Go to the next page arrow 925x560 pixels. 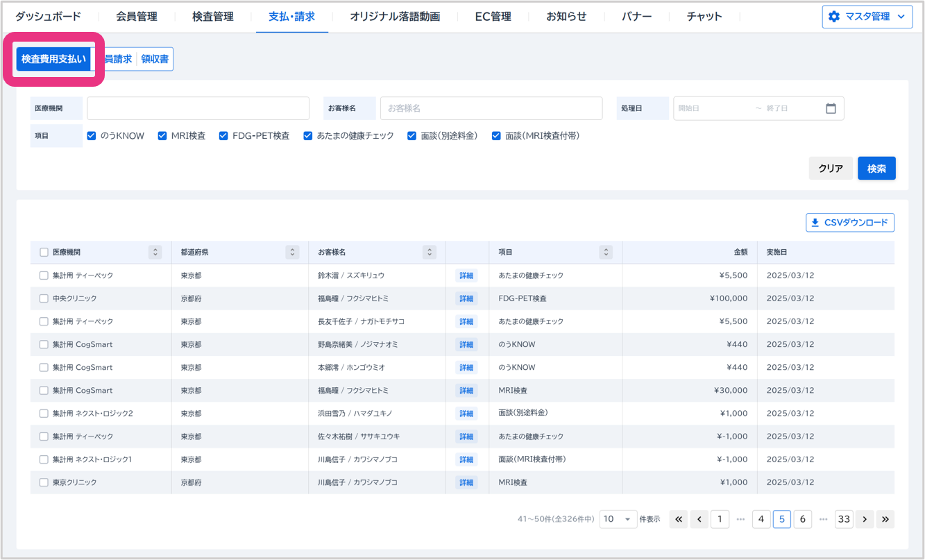pos(864,519)
